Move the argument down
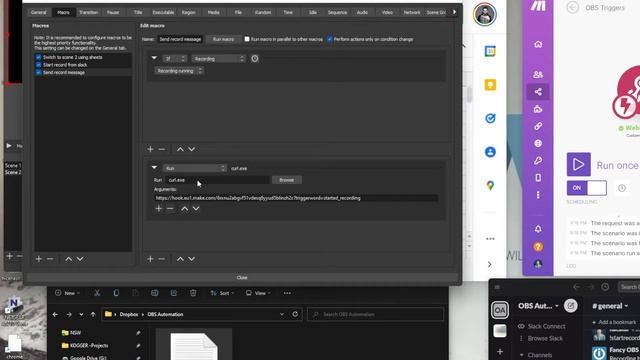 pyautogui.click(x=196, y=209)
